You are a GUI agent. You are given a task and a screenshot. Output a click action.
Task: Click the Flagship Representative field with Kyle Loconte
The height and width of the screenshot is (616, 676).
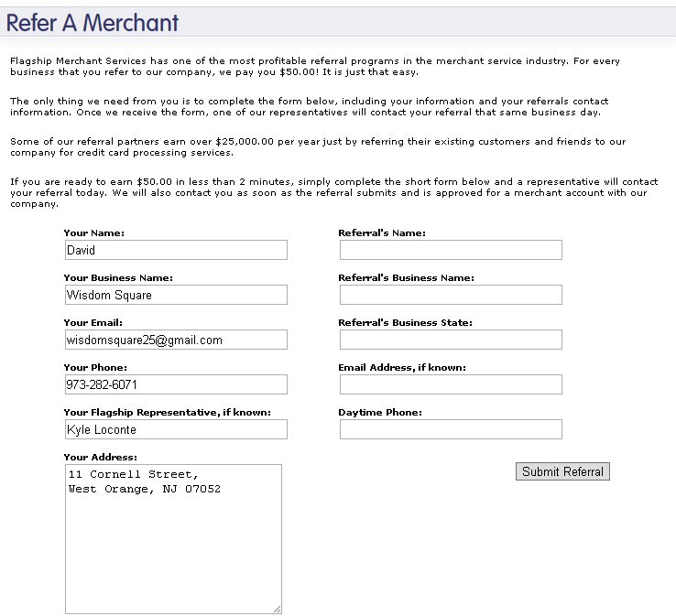click(175, 429)
